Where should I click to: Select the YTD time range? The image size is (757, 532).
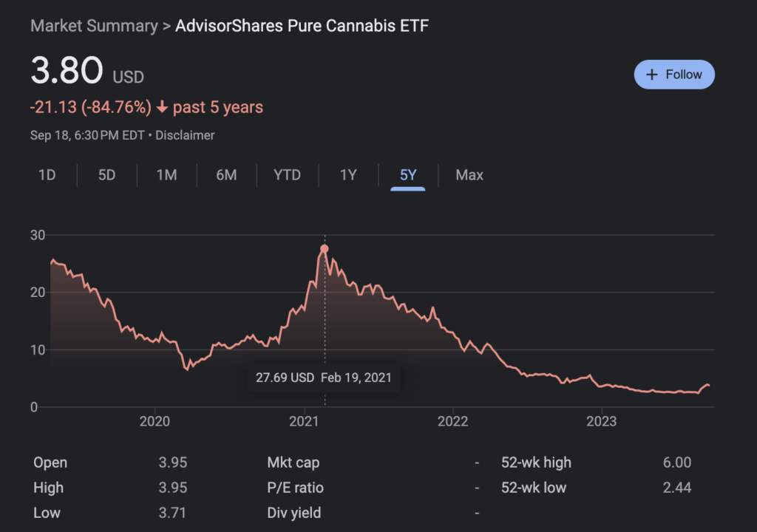(x=286, y=175)
